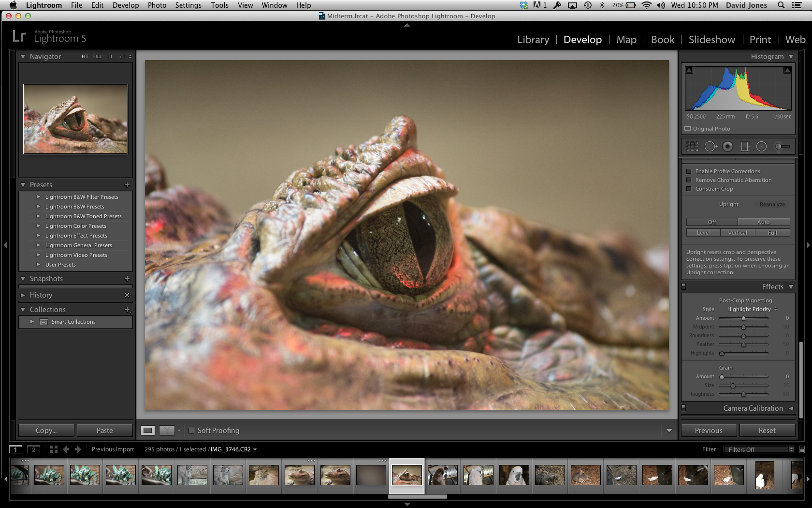Open the Photo menu
The height and width of the screenshot is (508, 812).
click(157, 5)
